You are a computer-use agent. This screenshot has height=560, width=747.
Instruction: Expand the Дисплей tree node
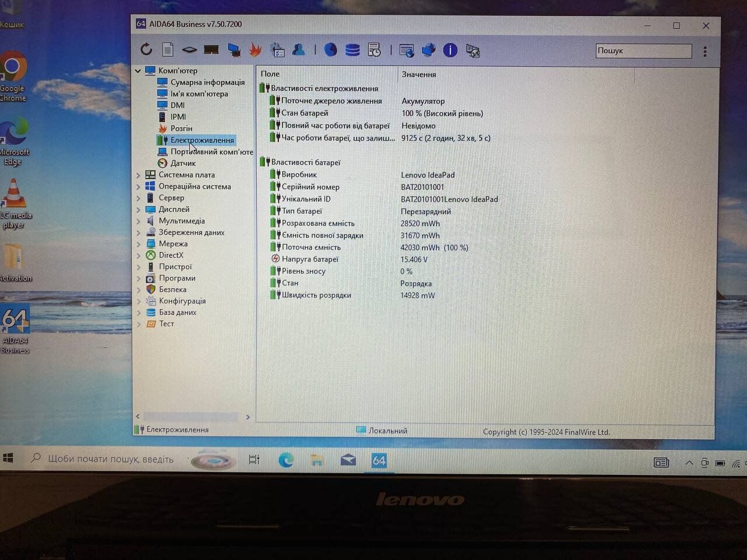(138, 209)
